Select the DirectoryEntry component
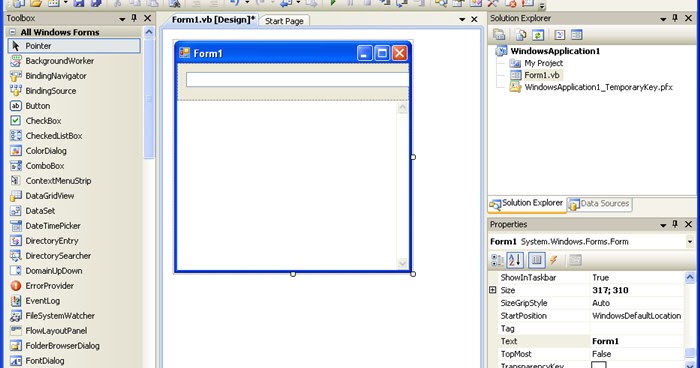 tap(74, 241)
